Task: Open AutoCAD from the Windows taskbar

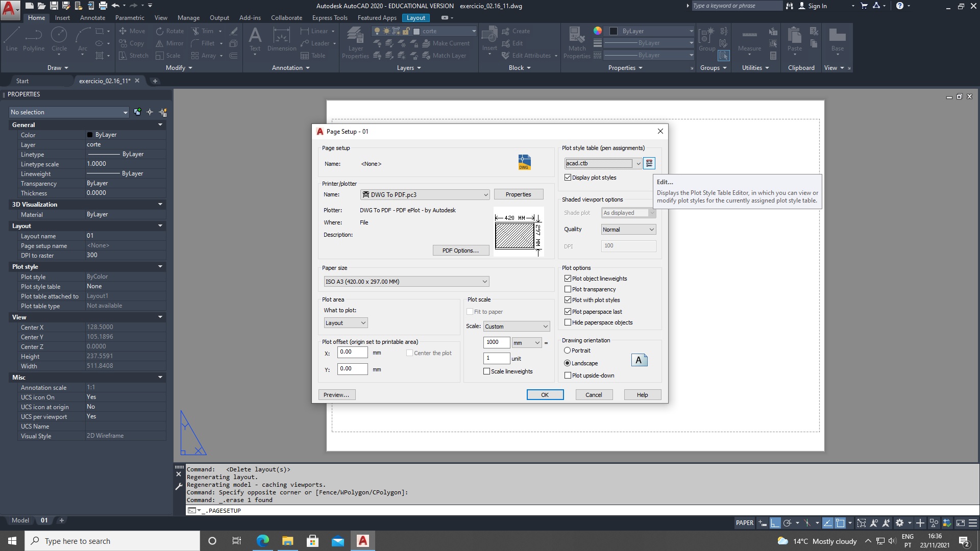Action: [x=363, y=541]
